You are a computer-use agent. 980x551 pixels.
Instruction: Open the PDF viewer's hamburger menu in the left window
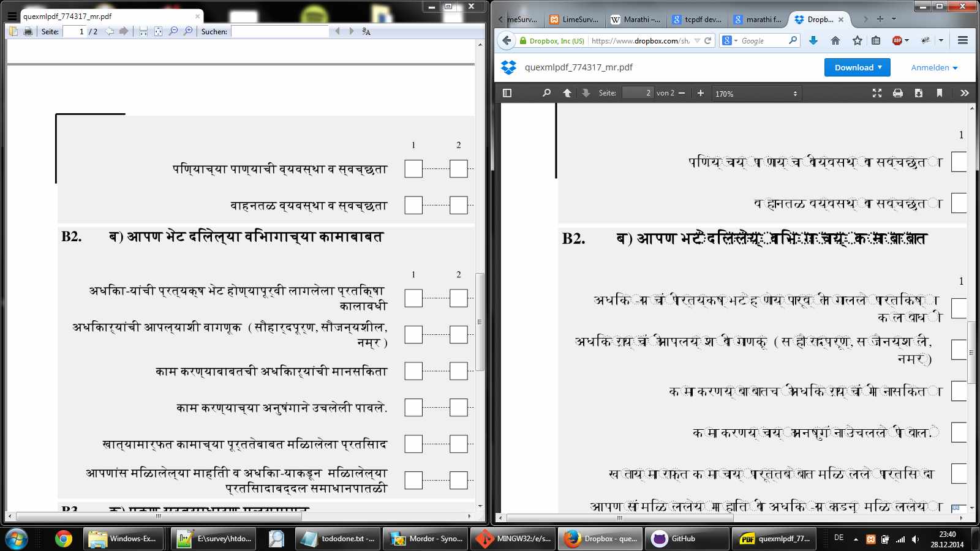pos(12,17)
